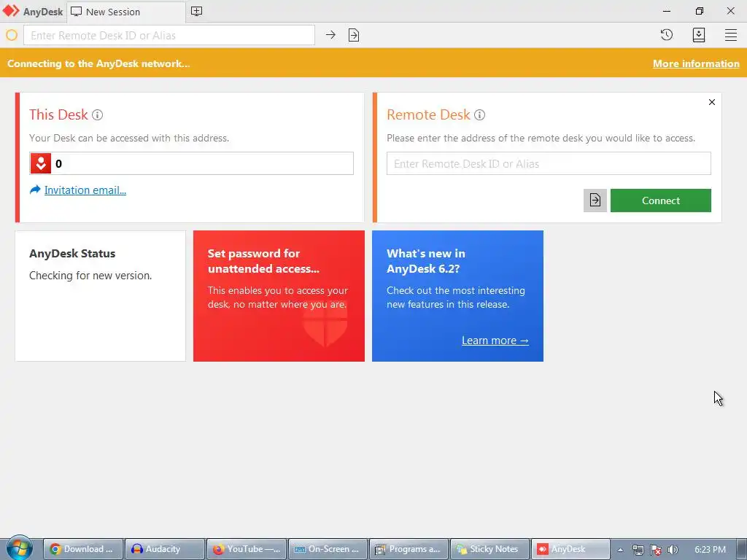Open the More information link

click(x=696, y=63)
